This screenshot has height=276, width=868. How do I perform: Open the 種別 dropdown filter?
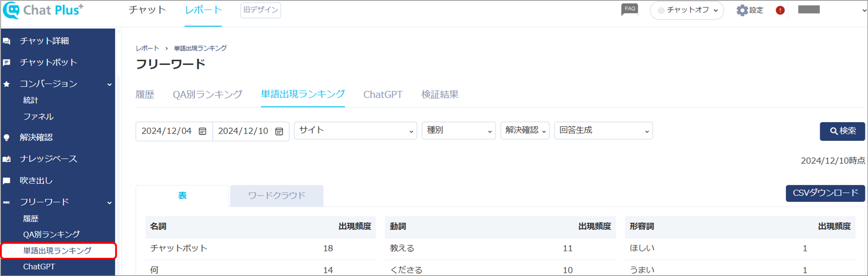pyautogui.click(x=458, y=131)
